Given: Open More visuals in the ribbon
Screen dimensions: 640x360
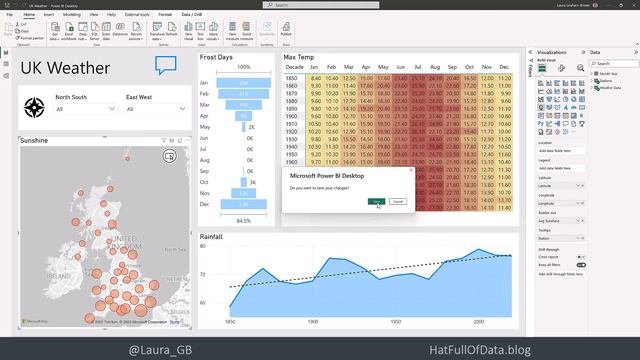Looking at the screenshot, I should pos(213,31).
